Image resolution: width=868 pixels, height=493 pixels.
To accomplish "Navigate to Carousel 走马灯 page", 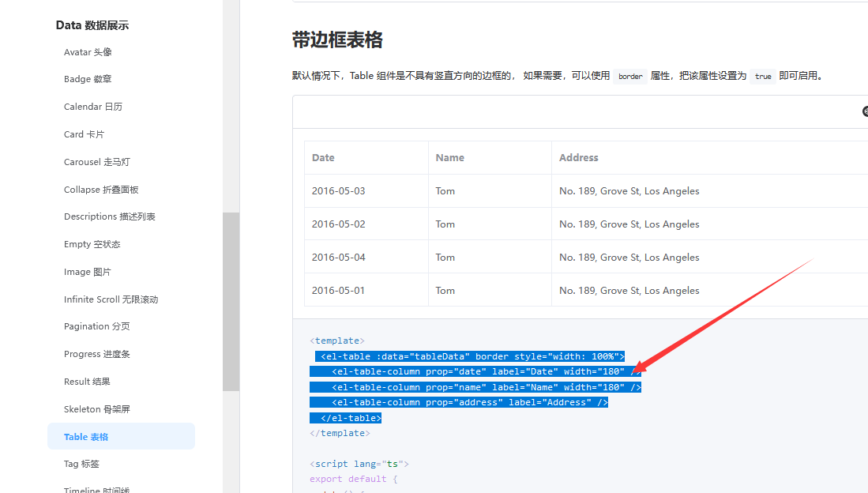I will [x=97, y=162].
